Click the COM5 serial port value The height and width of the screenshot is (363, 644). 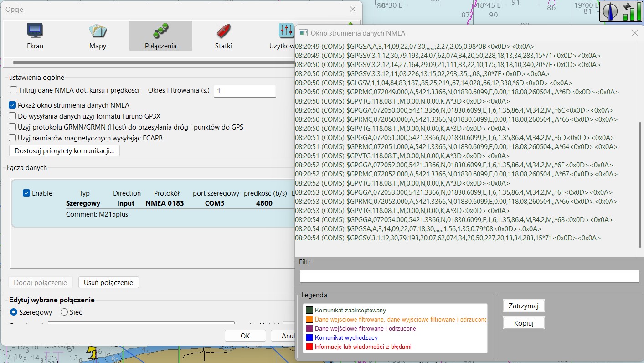[215, 203]
